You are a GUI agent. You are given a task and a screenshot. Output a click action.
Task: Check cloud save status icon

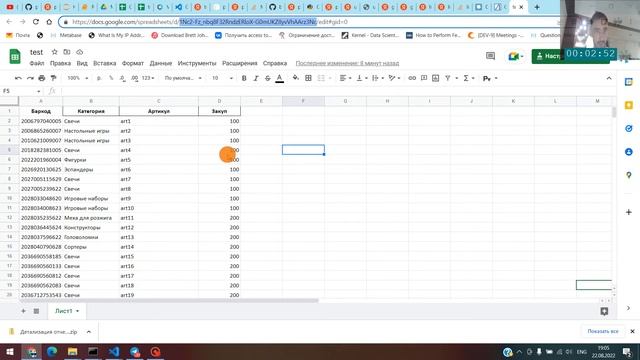pos(80,52)
